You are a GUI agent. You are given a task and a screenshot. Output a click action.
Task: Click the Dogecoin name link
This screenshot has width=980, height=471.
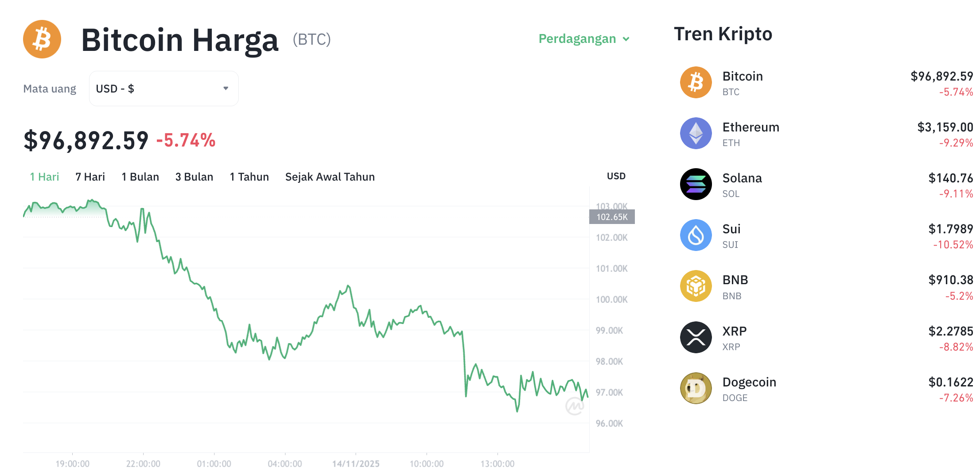click(749, 382)
